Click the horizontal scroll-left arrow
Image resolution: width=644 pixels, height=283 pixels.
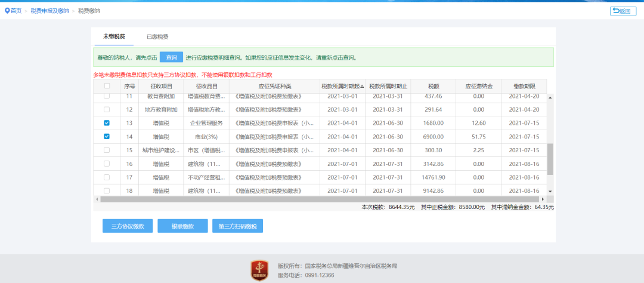pyautogui.click(x=97, y=199)
